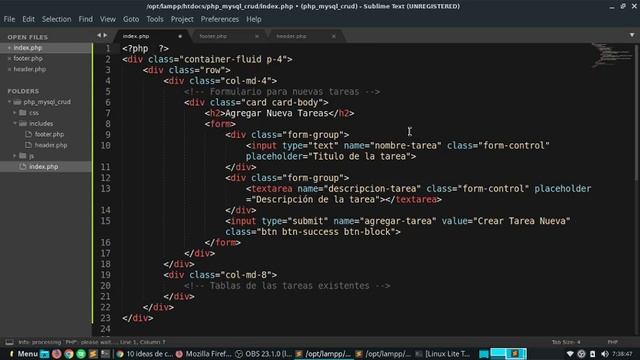The height and width of the screenshot is (360, 640).
Task: Launch terminal from taskbar launcher
Action: click(x=105, y=354)
